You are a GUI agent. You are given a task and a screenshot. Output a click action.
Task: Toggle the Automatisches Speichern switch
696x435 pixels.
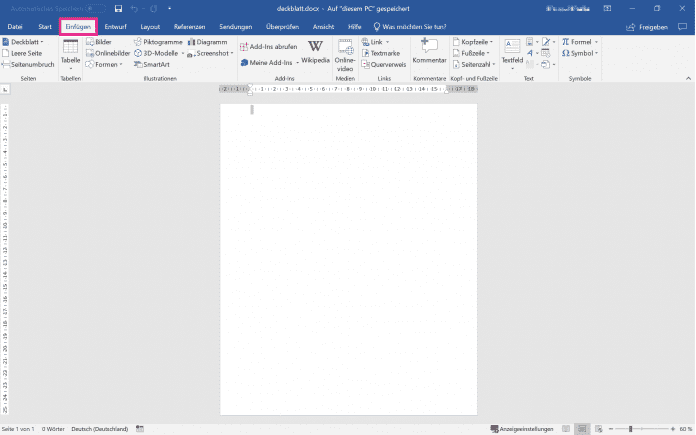point(95,8)
